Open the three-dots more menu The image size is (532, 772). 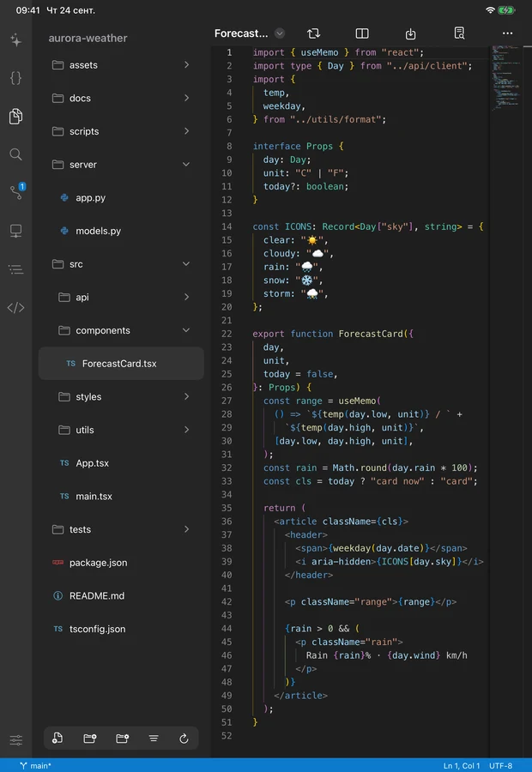pyautogui.click(x=507, y=33)
